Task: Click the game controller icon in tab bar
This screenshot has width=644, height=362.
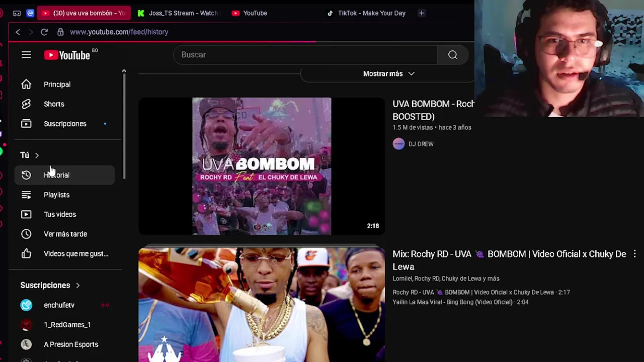Action: pos(17,13)
